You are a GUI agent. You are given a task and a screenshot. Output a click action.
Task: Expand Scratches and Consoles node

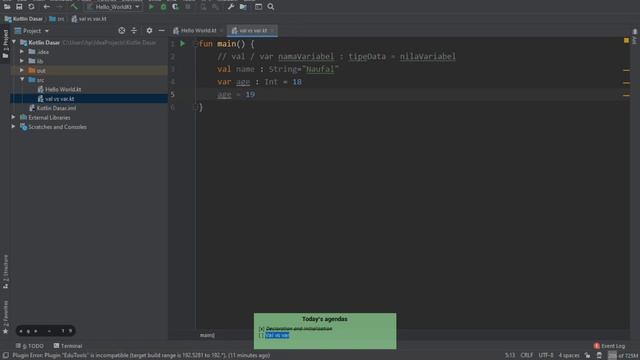pyautogui.click(x=13, y=127)
